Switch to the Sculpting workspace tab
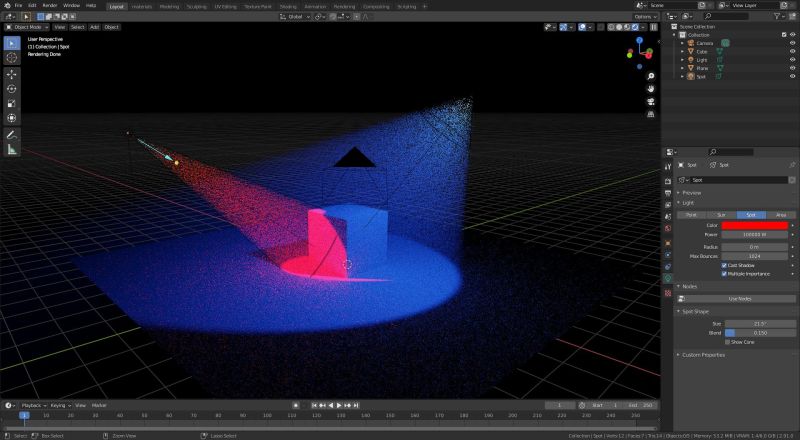The image size is (800, 440). 196,7
